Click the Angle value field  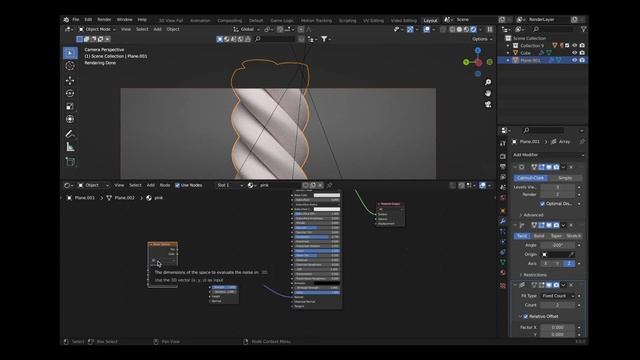point(558,245)
